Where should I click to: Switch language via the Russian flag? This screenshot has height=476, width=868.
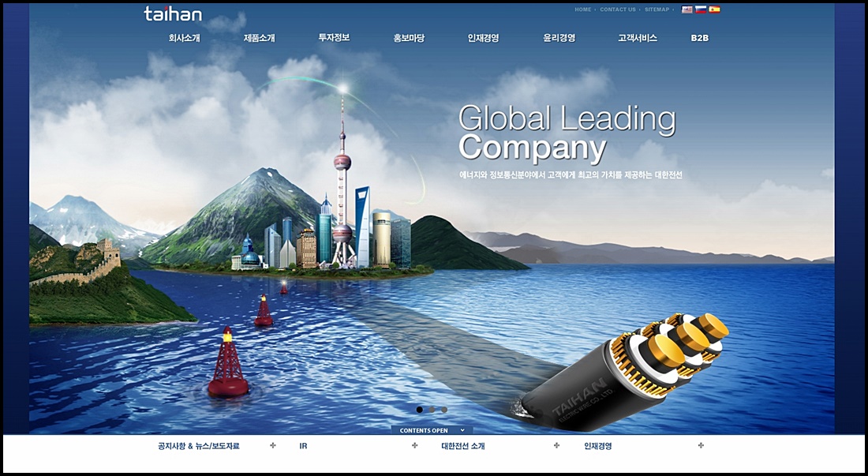click(x=701, y=9)
